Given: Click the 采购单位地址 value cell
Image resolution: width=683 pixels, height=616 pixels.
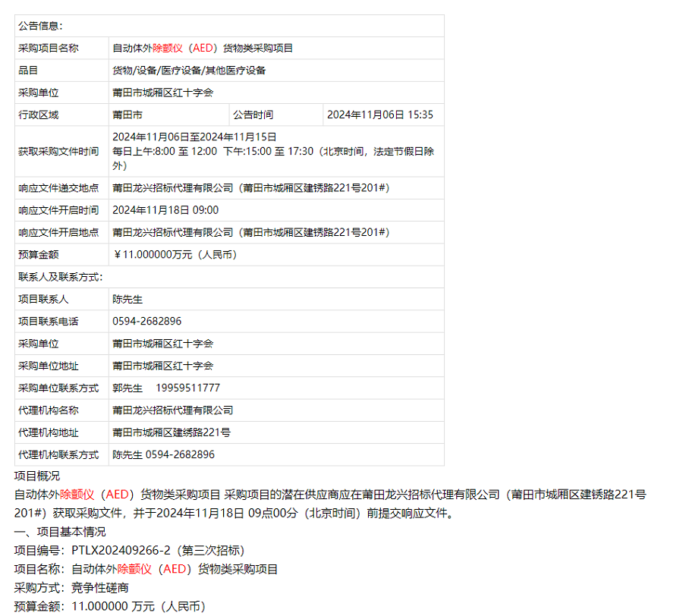Looking at the screenshot, I should [163, 366].
